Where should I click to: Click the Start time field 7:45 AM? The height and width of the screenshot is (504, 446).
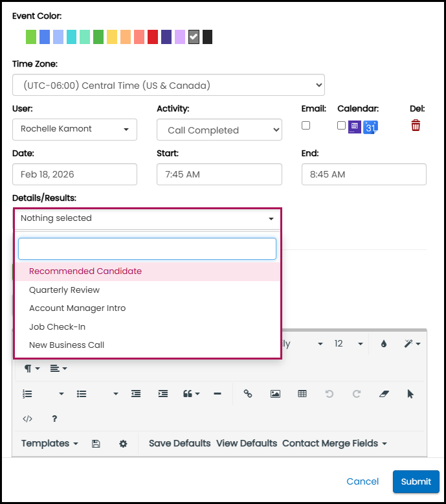[x=219, y=174]
